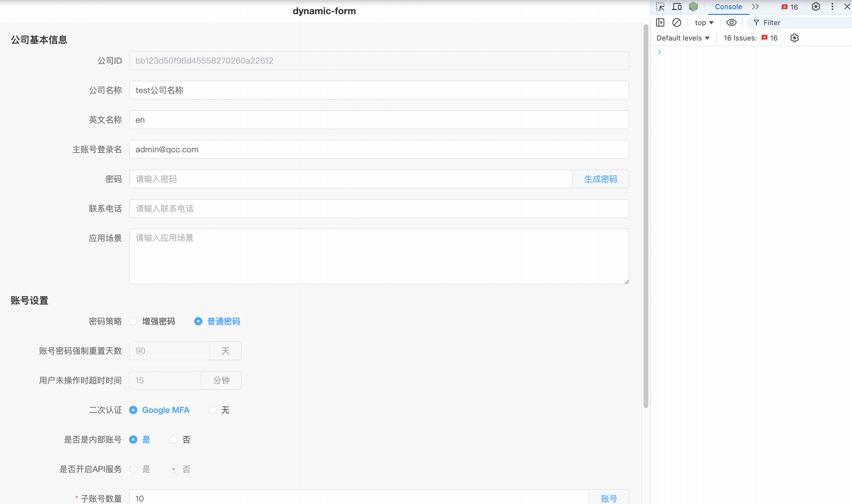Open the top context dropdown

[704, 23]
